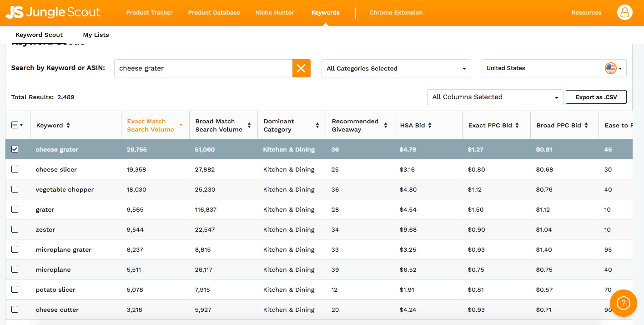Screen dimensions: 644x325
Task: Click exact volume value 19,358
Action: pos(136,169)
